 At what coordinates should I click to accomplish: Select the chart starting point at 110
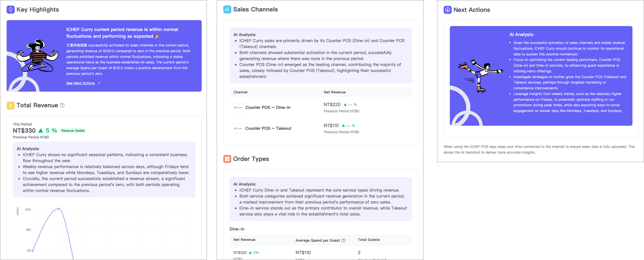click(x=33, y=251)
